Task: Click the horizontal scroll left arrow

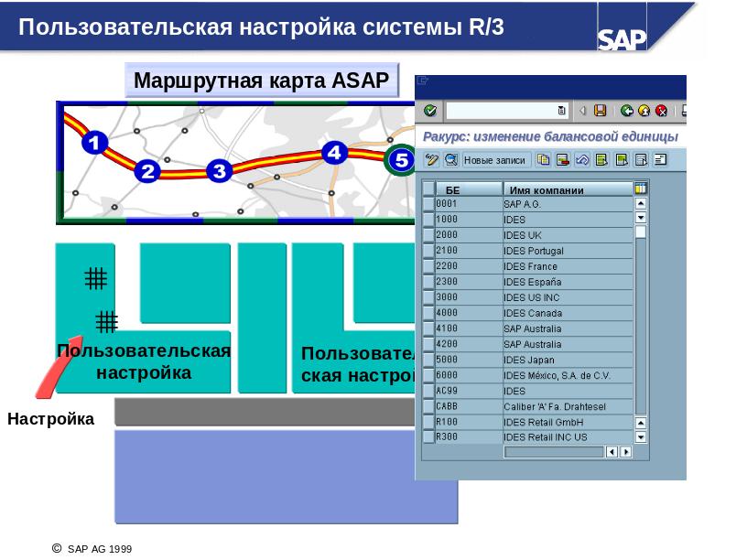Action: click(612, 451)
